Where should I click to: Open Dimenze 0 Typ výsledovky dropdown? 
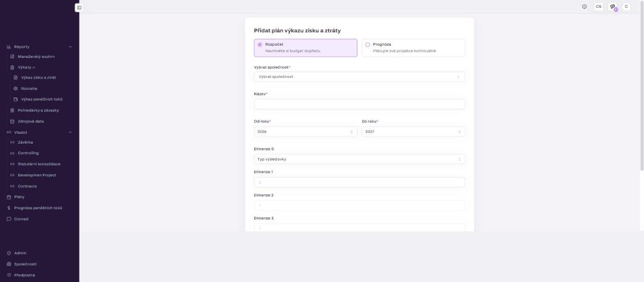click(359, 159)
